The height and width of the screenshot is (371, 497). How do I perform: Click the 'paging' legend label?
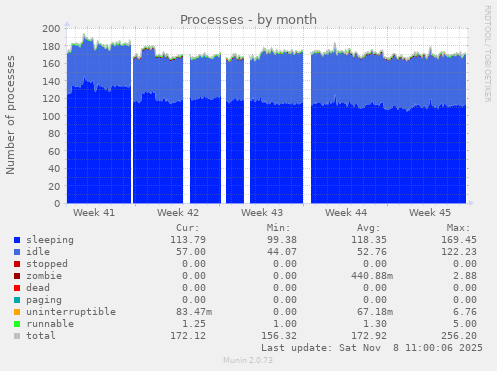coord(44,300)
